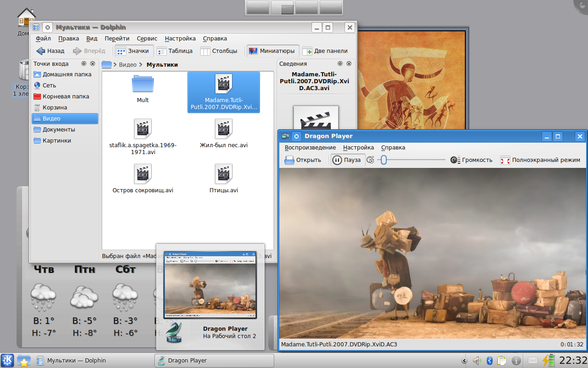
Task: Pause the video playback
Action: point(347,160)
